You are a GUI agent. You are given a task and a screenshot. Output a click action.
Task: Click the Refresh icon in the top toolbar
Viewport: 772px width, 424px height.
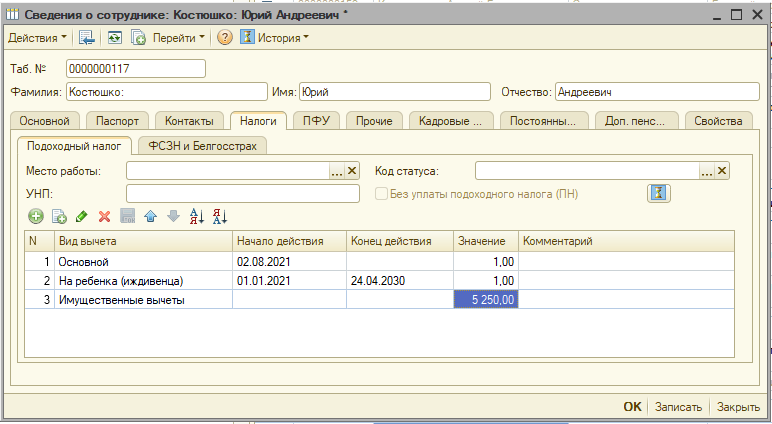pos(115,38)
